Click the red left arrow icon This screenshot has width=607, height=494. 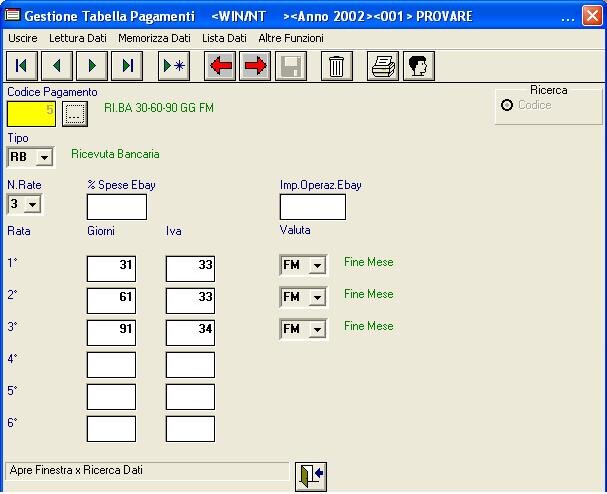point(220,66)
